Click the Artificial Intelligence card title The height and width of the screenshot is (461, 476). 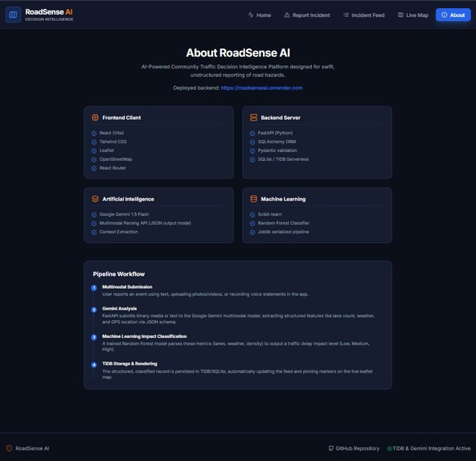coord(128,199)
